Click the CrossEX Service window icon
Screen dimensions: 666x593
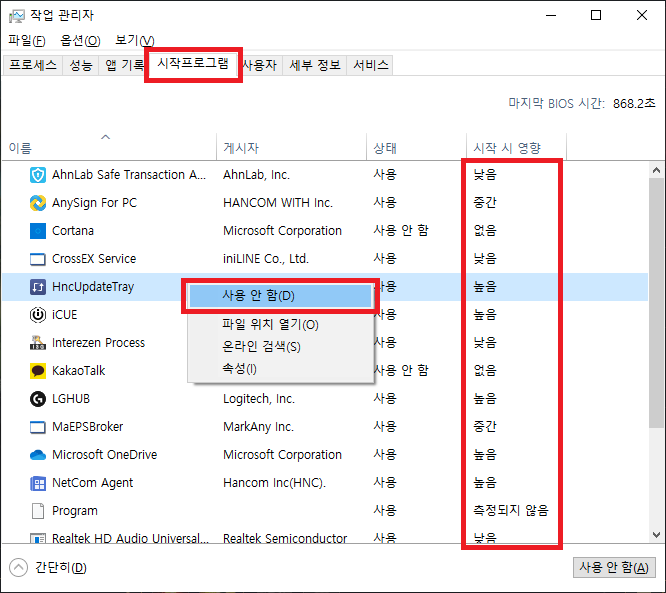pos(38,259)
